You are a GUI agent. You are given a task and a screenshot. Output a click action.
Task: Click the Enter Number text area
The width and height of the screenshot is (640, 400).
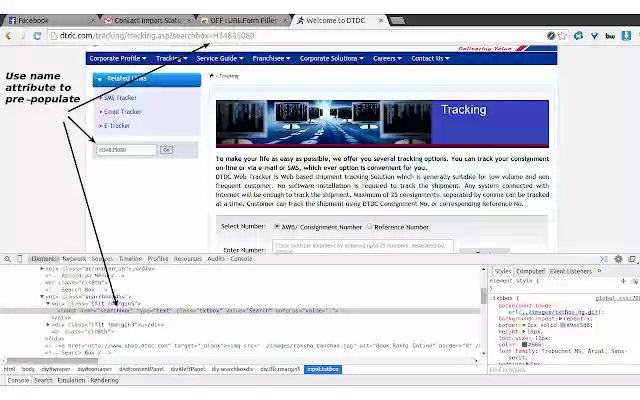[x=363, y=247]
